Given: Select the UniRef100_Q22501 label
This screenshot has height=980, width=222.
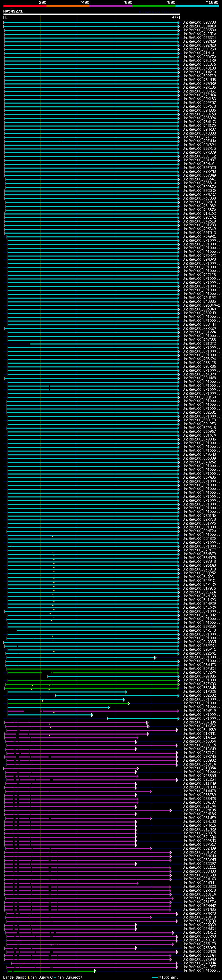Looking at the screenshot, I should point(199,653).
